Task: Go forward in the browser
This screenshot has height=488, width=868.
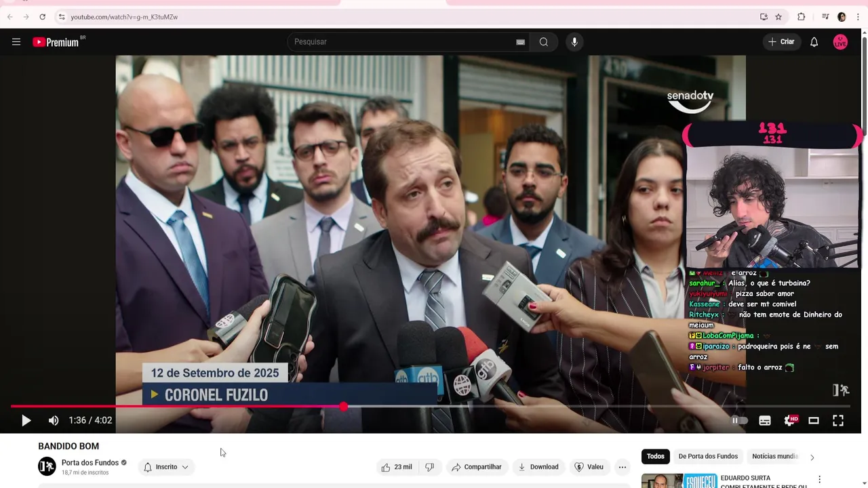Action: click(x=26, y=17)
